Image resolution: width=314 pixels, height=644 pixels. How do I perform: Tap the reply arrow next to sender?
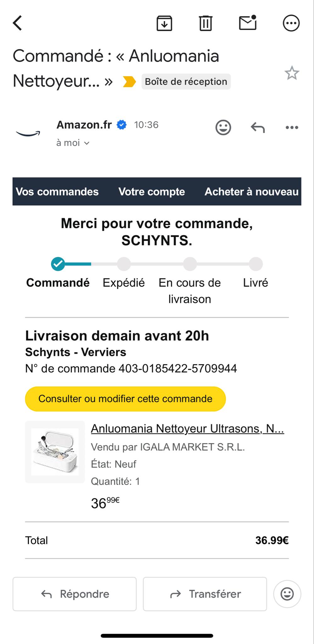coord(258,127)
